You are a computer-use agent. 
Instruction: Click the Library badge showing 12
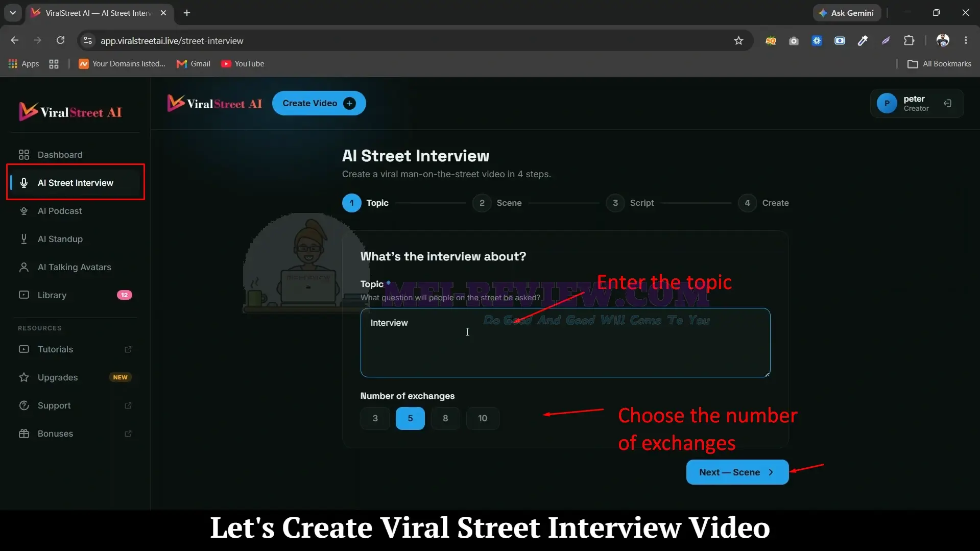(124, 295)
